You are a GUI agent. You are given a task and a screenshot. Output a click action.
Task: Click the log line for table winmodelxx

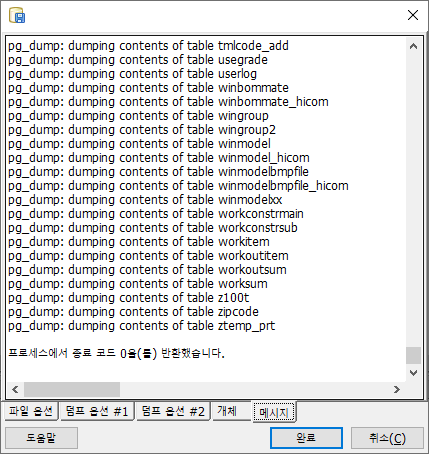[145, 200]
